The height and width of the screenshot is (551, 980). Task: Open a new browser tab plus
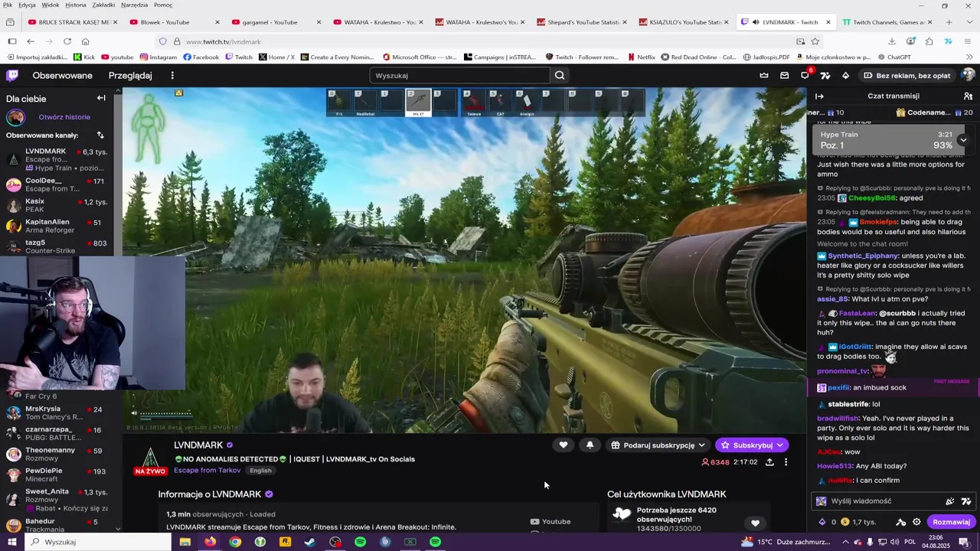coord(949,22)
